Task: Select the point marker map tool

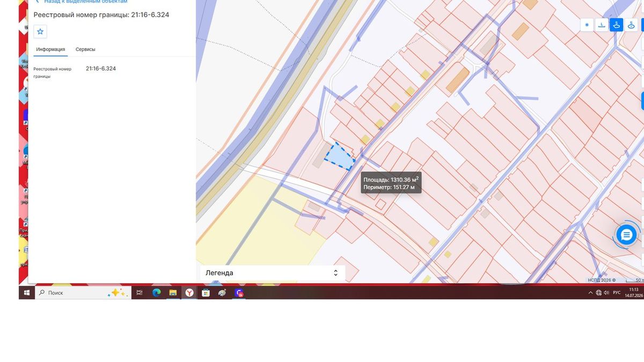Action: point(587,25)
